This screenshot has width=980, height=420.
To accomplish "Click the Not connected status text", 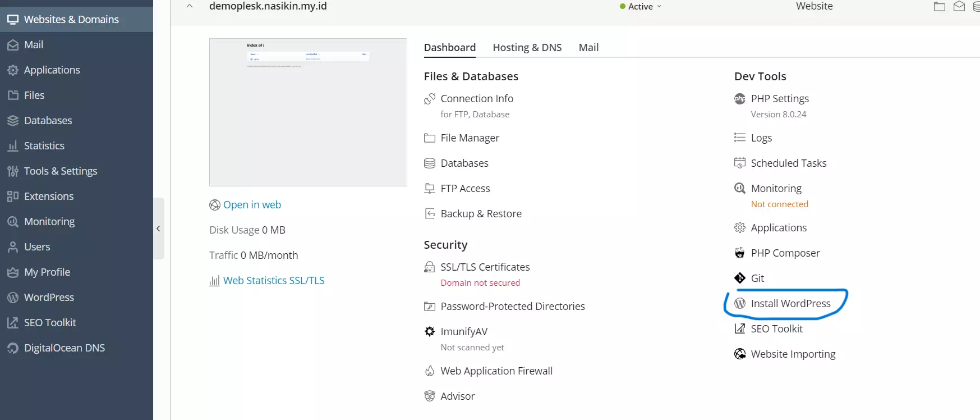I will (780, 204).
